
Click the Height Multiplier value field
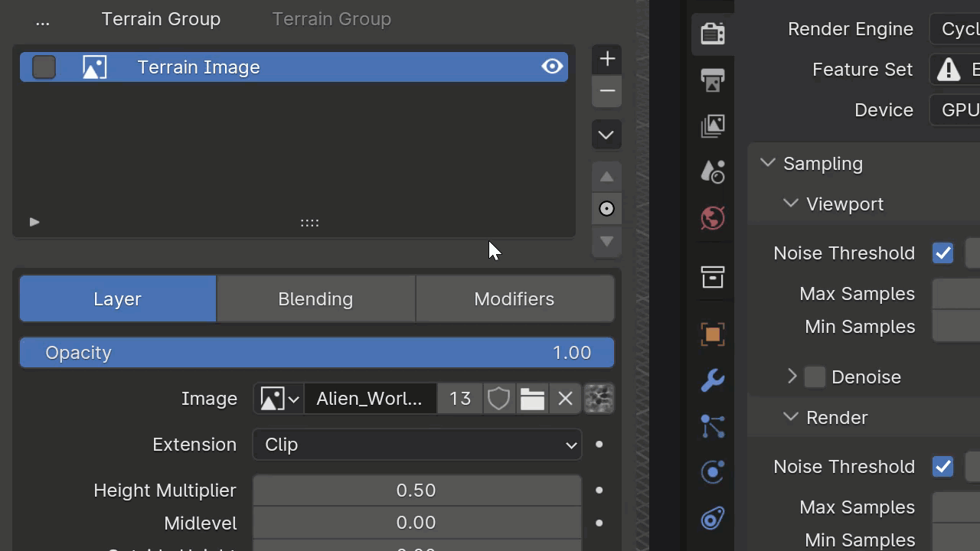point(416,491)
